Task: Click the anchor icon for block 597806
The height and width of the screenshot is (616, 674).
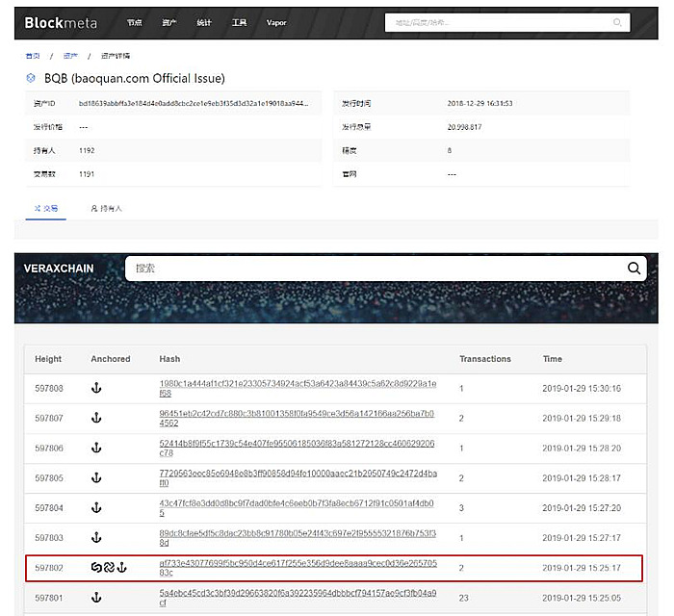Action: pyautogui.click(x=96, y=448)
